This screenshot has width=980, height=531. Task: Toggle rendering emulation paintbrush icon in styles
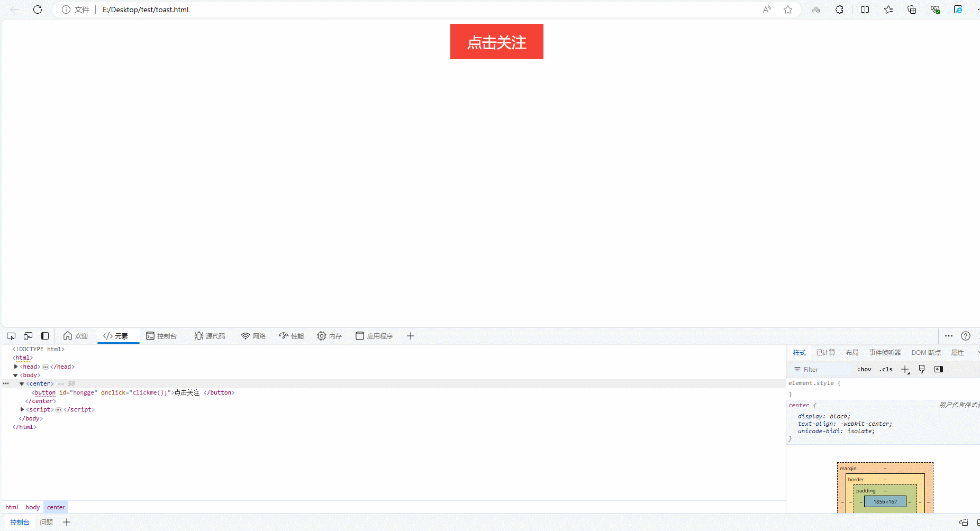click(922, 369)
